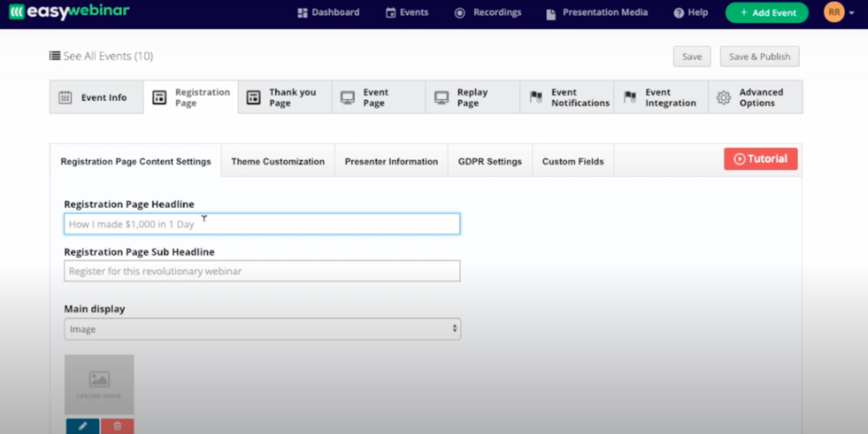
Task: Switch to Theme Customization tab
Action: [277, 162]
